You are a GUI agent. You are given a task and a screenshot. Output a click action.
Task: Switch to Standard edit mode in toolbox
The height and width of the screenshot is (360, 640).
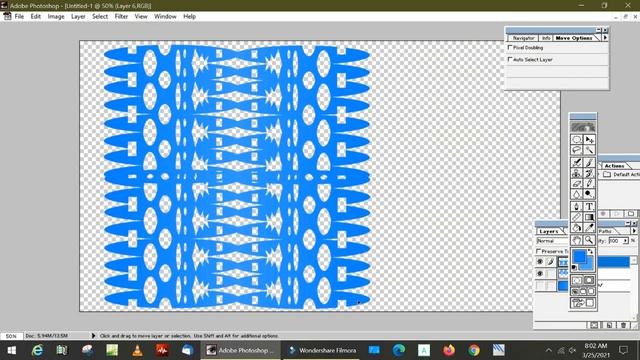tap(576, 280)
